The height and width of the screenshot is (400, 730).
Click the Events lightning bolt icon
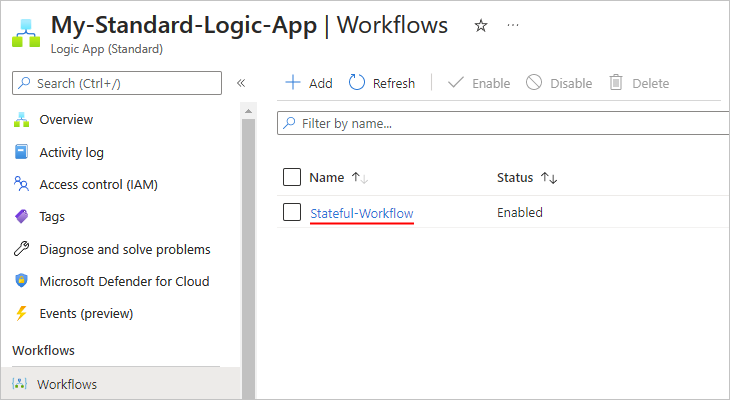tap(21, 313)
